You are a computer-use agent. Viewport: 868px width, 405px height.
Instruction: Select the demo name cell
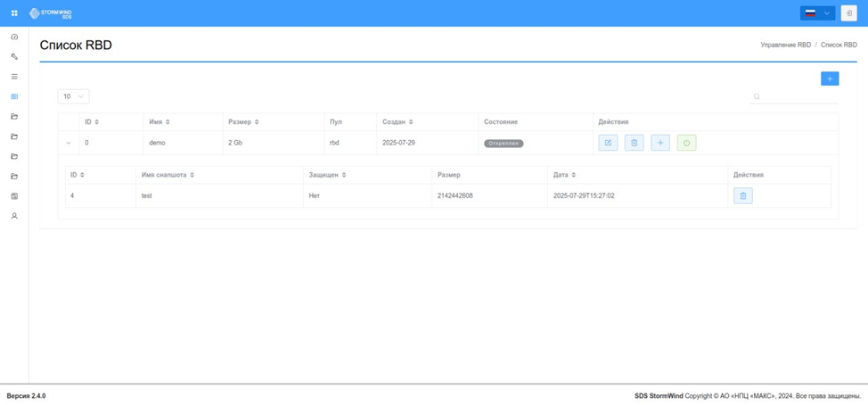pos(184,143)
